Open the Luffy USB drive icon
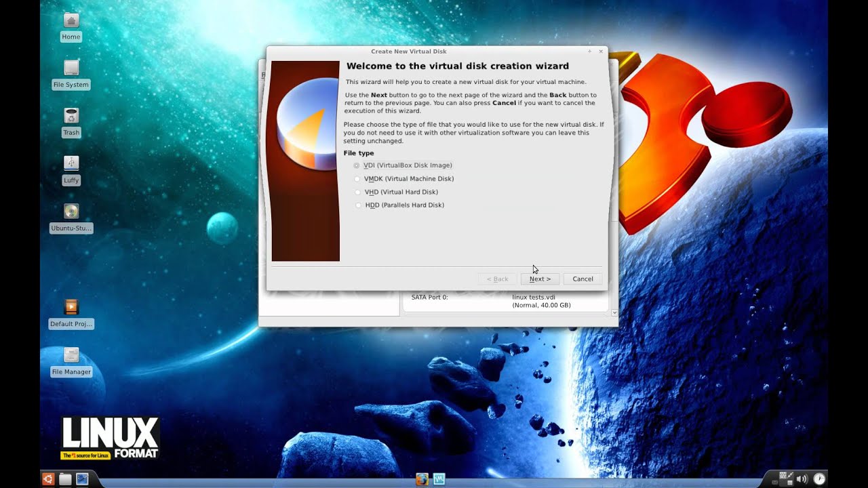The image size is (868, 488). [71, 171]
